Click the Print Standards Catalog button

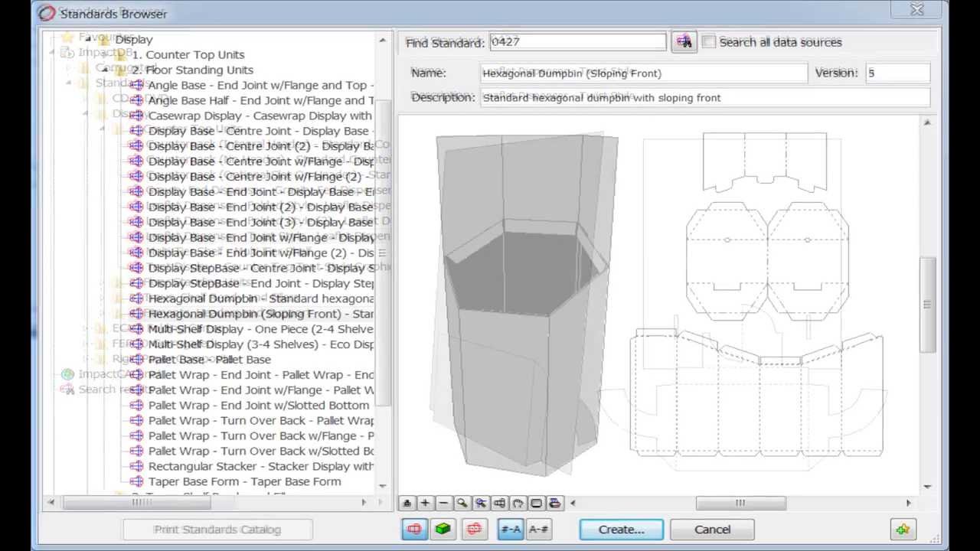click(x=217, y=529)
